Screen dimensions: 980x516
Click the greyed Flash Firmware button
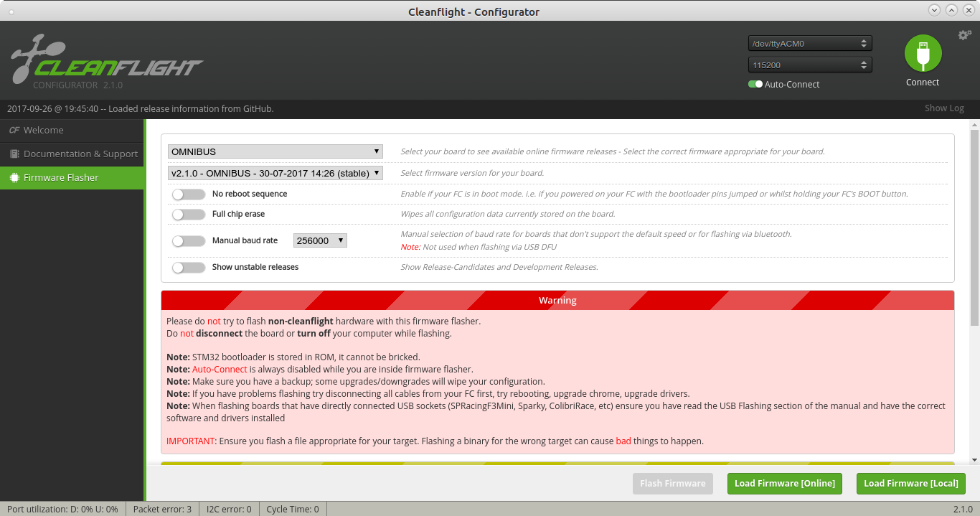coord(672,483)
